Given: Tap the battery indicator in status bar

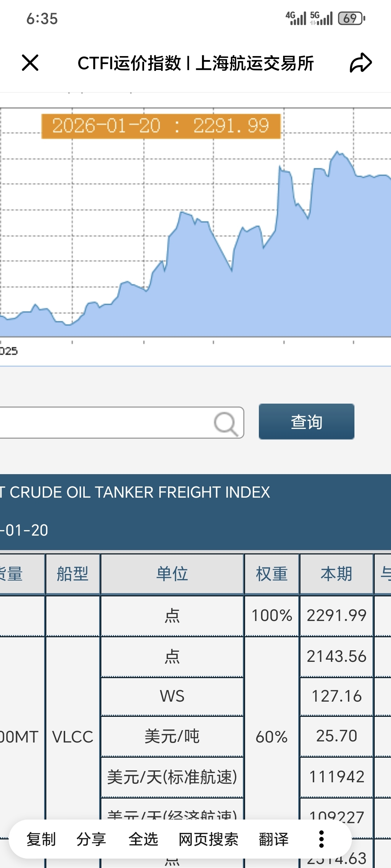Looking at the screenshot, I should tap(351, 18).
